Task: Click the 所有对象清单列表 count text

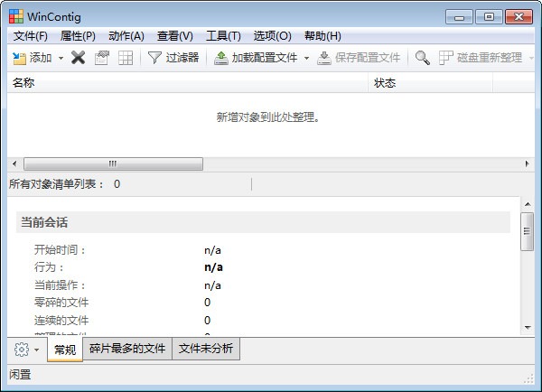Action: click(64, 184)
